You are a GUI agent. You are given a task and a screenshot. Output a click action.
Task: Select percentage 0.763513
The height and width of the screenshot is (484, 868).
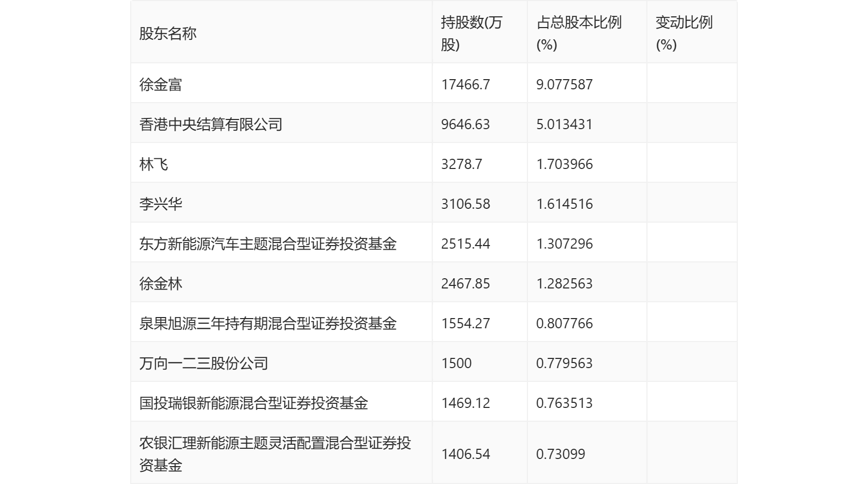[x=565, y=403]
